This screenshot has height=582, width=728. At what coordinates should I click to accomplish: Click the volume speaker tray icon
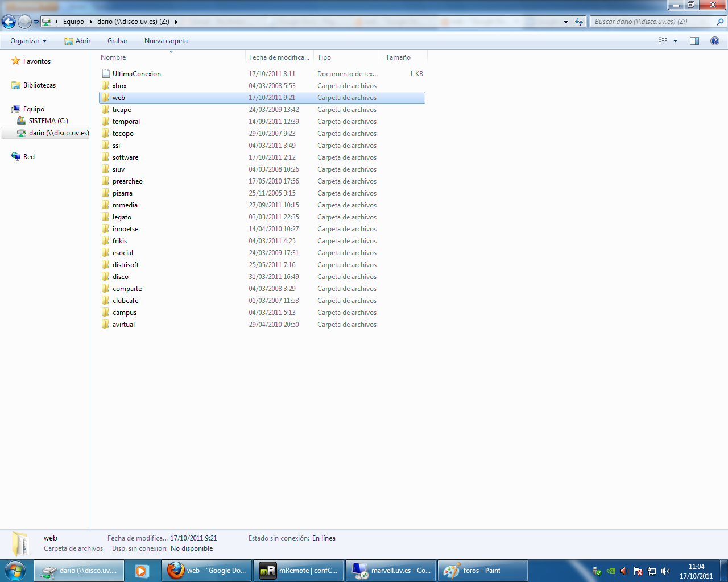pyautogui.click(x=665, y=571)
